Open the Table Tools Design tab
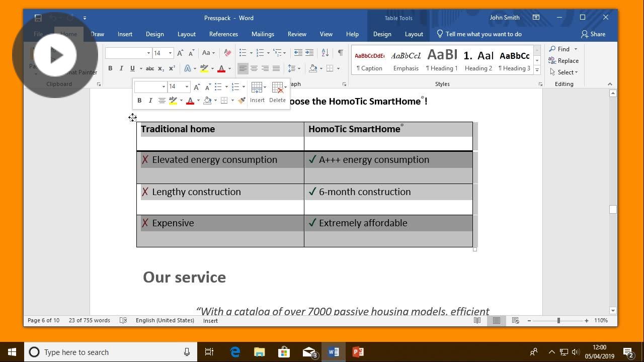The height and width of the screenshot is (362, 644). click(382, 34)
